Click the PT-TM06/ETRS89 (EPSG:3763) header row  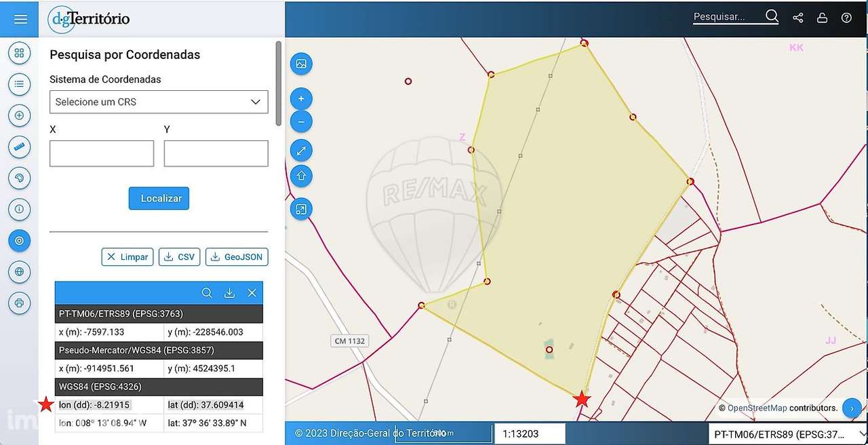tap(159, 313)
